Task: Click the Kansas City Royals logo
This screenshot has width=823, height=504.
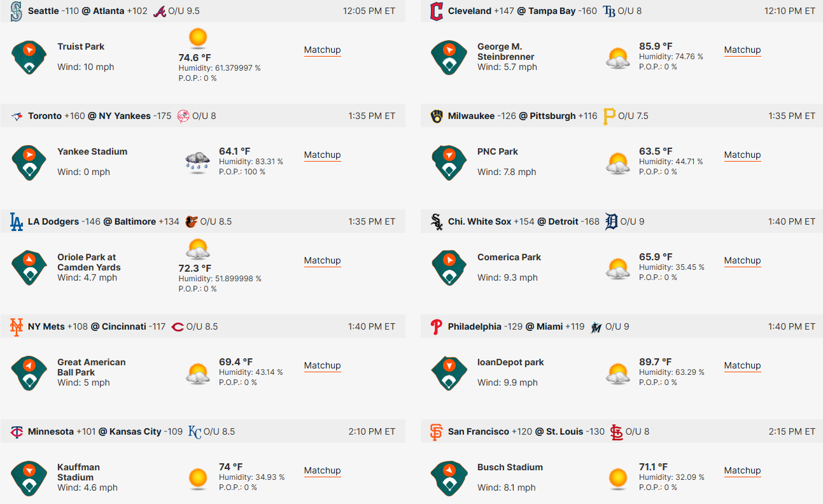Action: pos(194,431)
